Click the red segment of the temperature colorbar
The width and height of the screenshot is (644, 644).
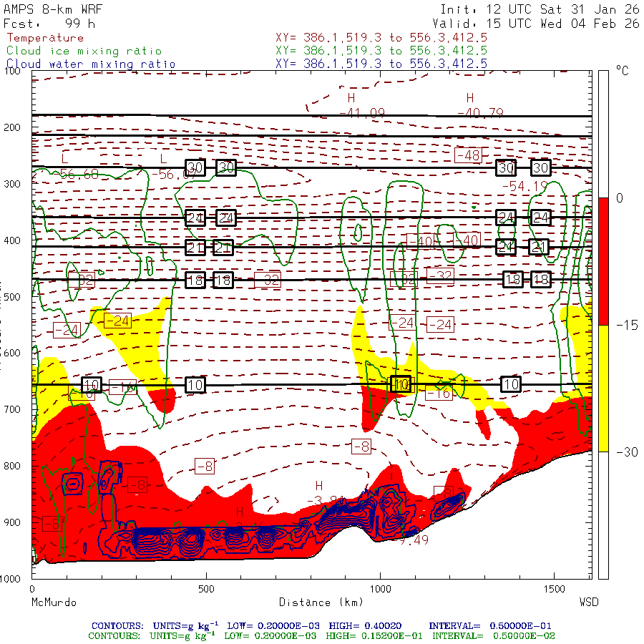(x=603, y=261)
